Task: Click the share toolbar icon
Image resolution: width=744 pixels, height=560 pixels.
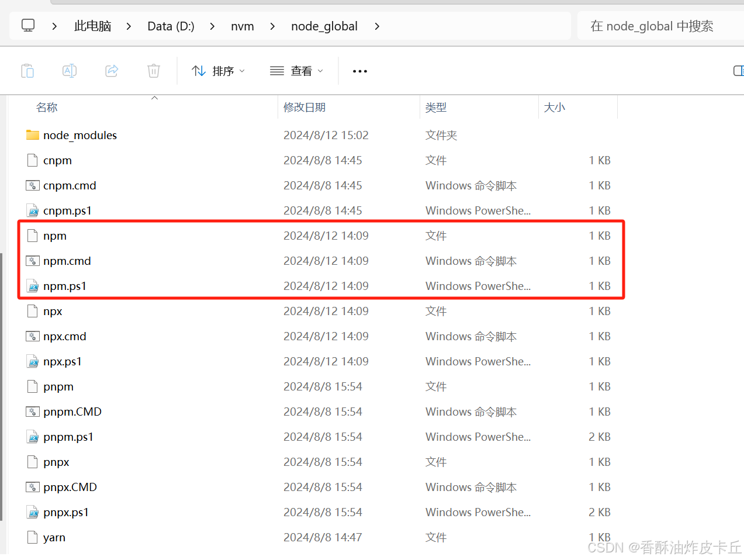Action: coord(112,71)
